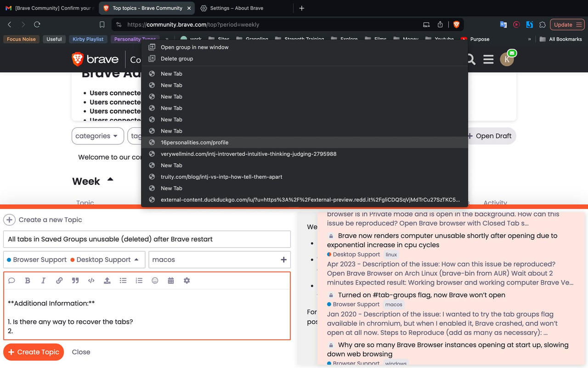
Task: Click the share icon in the address bar
Action: tap(440, 24)
